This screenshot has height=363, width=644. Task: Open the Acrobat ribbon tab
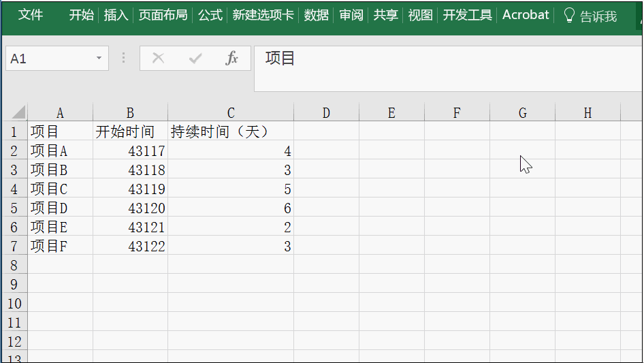526,15
